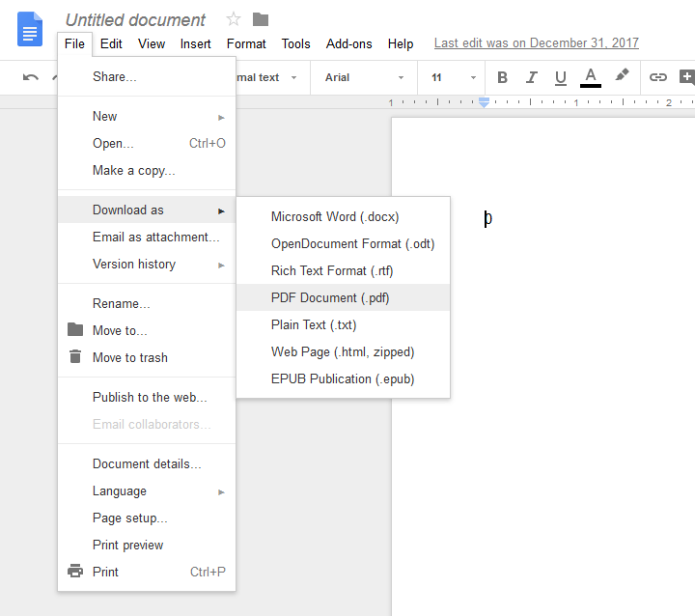The width and height of the screenshot is (695, 616).
Task: Toggle Bold formatting
Action: 502,77
